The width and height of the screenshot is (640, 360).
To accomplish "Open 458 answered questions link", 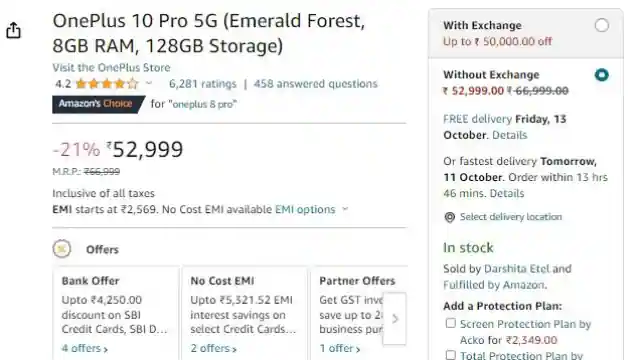I will point(316,84).
